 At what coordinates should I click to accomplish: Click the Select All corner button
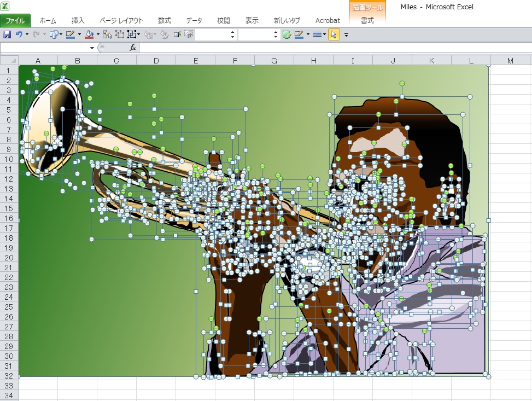(9, 60)
